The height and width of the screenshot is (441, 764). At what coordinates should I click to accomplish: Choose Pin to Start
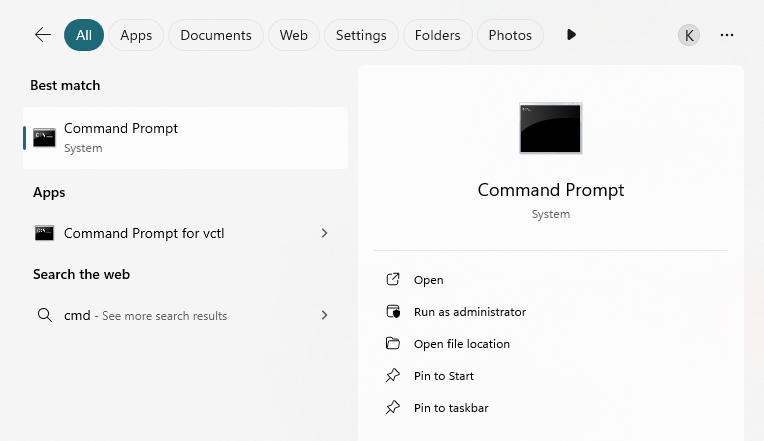click(551, 376)
